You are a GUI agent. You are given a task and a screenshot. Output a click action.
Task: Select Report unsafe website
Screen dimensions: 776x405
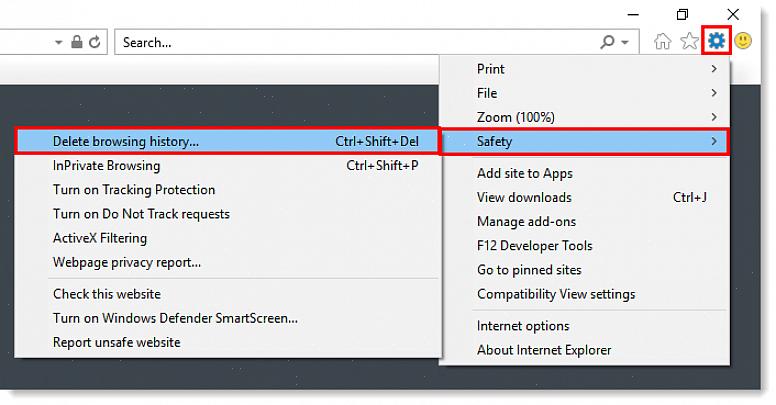[x=228, y=343]
